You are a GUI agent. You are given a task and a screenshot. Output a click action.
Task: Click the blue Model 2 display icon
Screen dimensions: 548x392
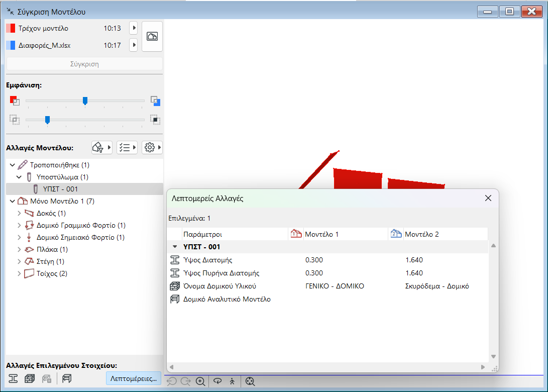tap(156, 101)
